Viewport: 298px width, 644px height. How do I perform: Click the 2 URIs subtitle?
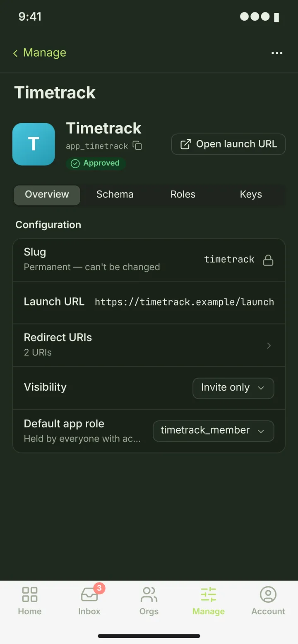[x=38, y=353]
